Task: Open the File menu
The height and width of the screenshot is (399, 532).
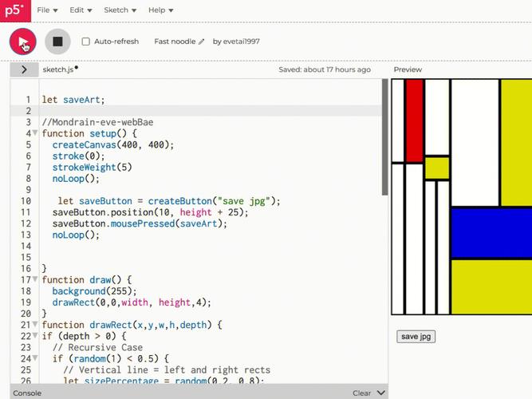Action: click(47, 10)
